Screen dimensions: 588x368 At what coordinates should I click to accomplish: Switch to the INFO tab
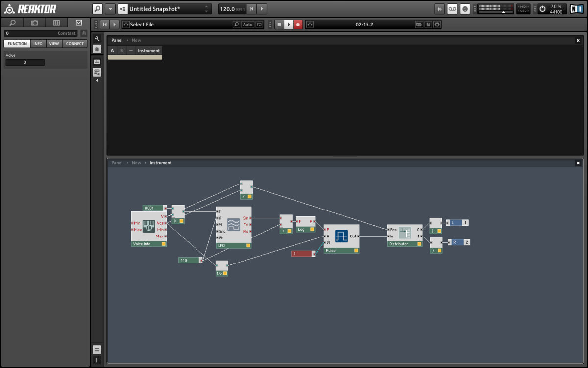(38, 44)
